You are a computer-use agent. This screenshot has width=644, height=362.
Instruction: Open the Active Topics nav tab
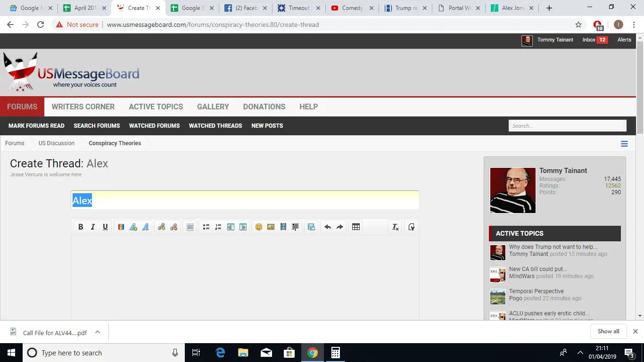coord(156,107)
